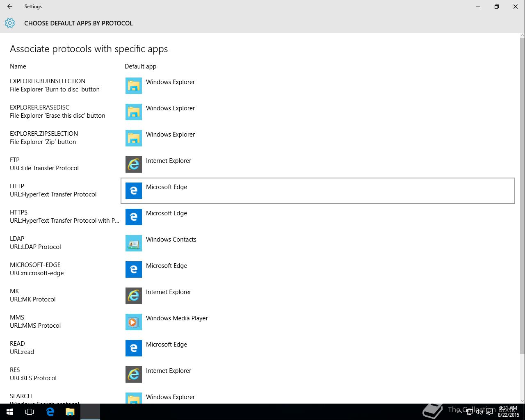The height and width of the screenshot is (420, 525).
Task: Click Internet Explorer icon for FTP protocol
Action: pos(134,164)
